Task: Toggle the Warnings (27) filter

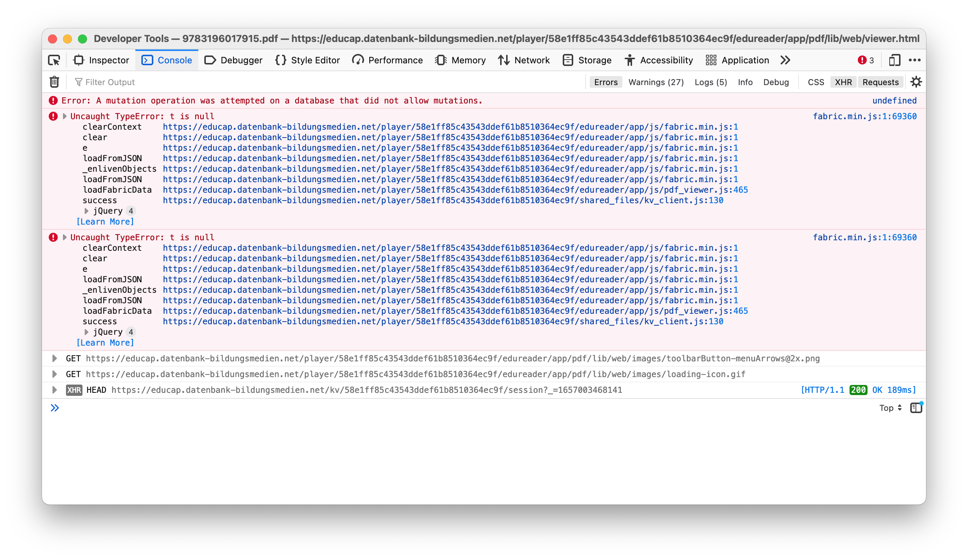Action: click(x=656, y=82)
